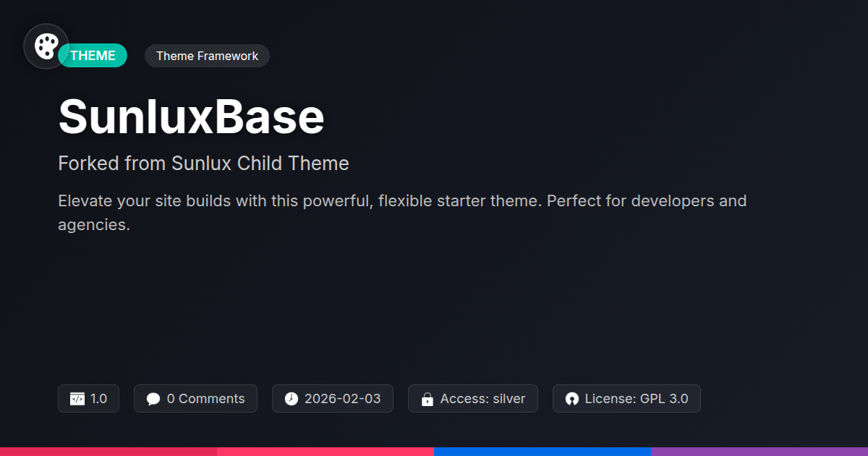
Task: Click the pink color bar segment
Action: (325, 451)
